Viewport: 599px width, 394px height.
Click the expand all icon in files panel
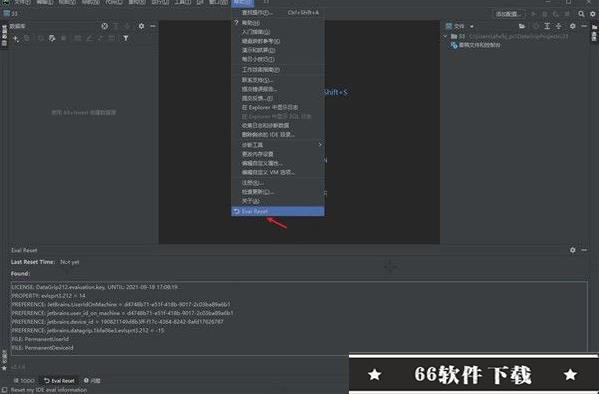pyautogui.click(x=547, y=26)
